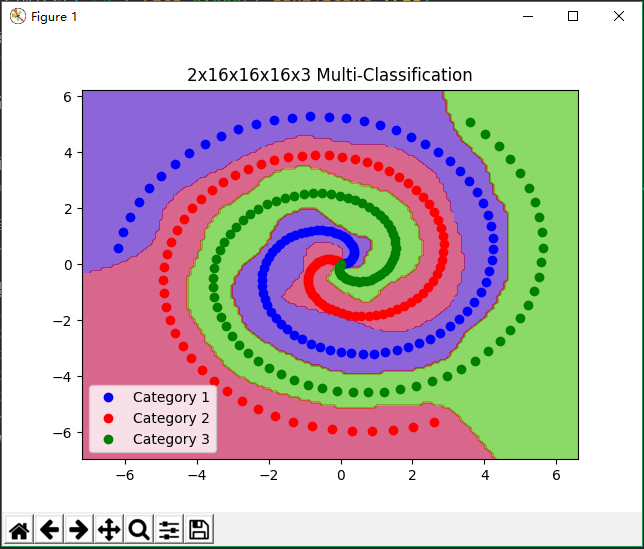Click the x-axis tick label '6'
Screen dimensions: 644x549
click(x=556, y=475)
